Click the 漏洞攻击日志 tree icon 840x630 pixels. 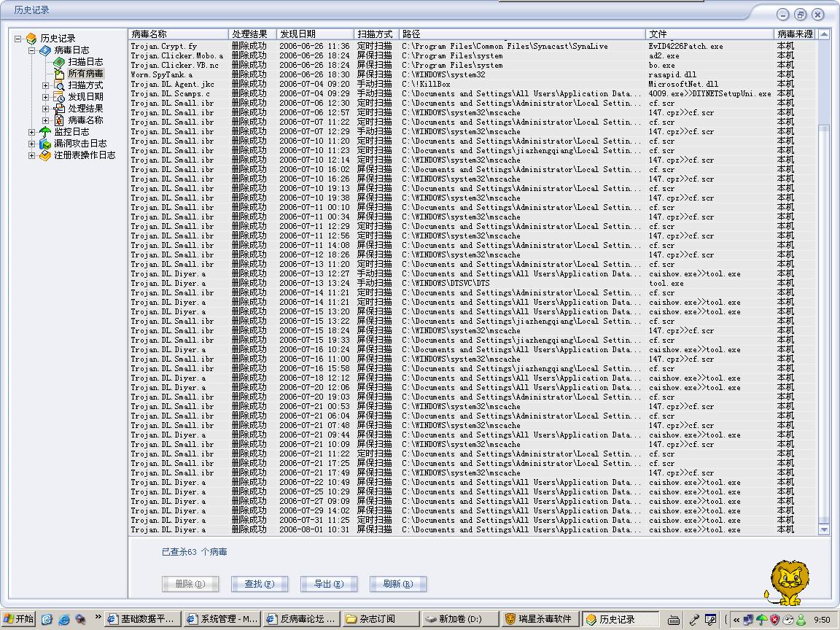(45, 144)
